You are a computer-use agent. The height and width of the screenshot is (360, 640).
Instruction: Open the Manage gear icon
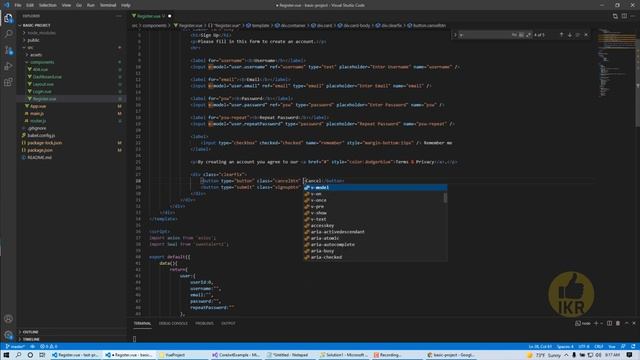click(x=8, y=335)
